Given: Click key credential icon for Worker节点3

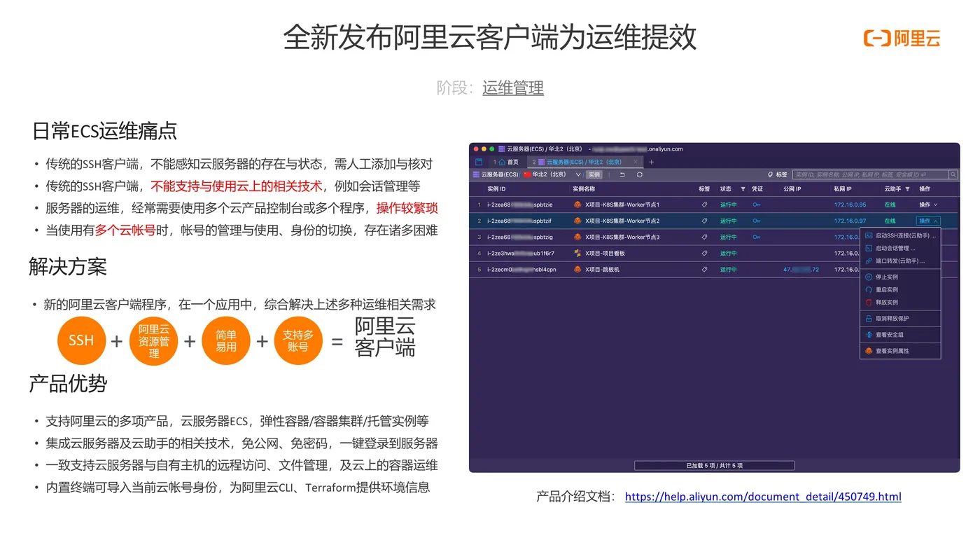Looking at the screenshot, I should point(756,237).
